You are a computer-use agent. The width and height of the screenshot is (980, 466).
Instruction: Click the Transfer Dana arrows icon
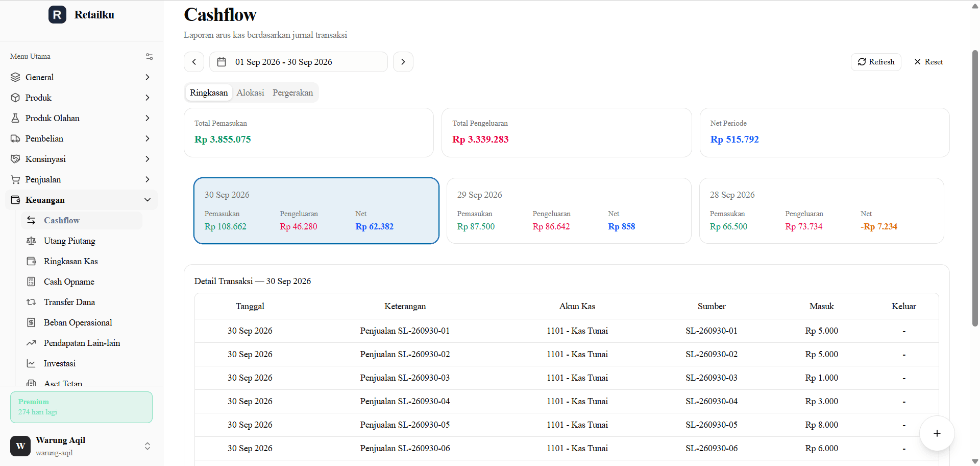[31, 302]
